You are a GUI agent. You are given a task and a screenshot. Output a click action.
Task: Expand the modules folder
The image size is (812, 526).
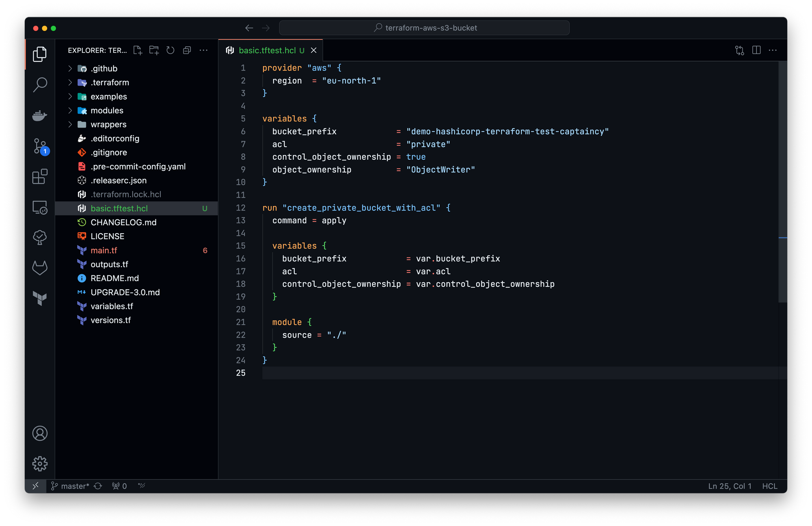click(107, 110)
